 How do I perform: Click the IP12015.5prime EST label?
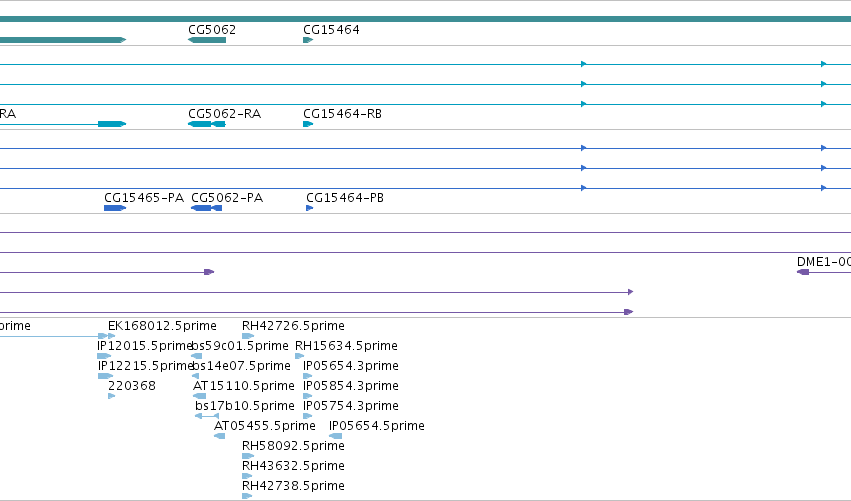point(144,346)
